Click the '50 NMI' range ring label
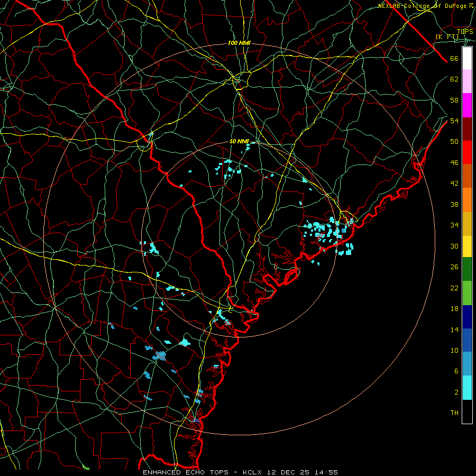This screenshot has width=476, height=476. 239,141
